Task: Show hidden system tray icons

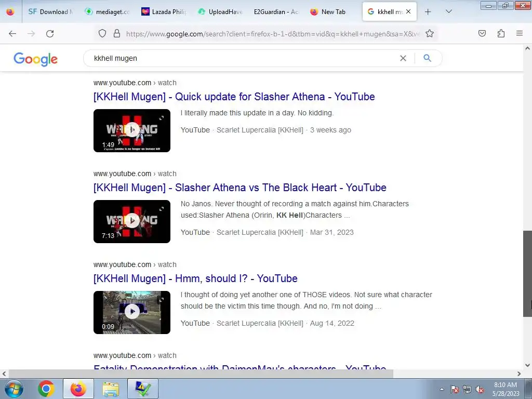Action: [x=442, y=389]
